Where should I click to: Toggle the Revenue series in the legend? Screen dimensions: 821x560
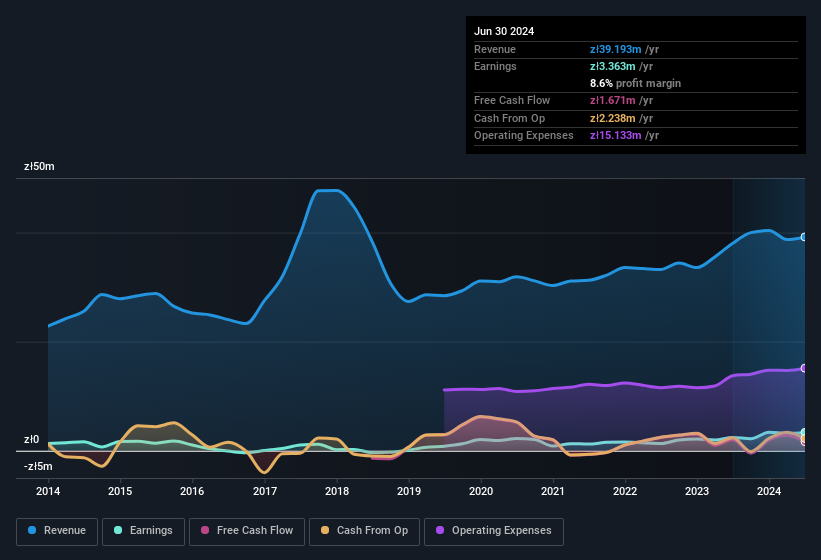tap(57, 530)
